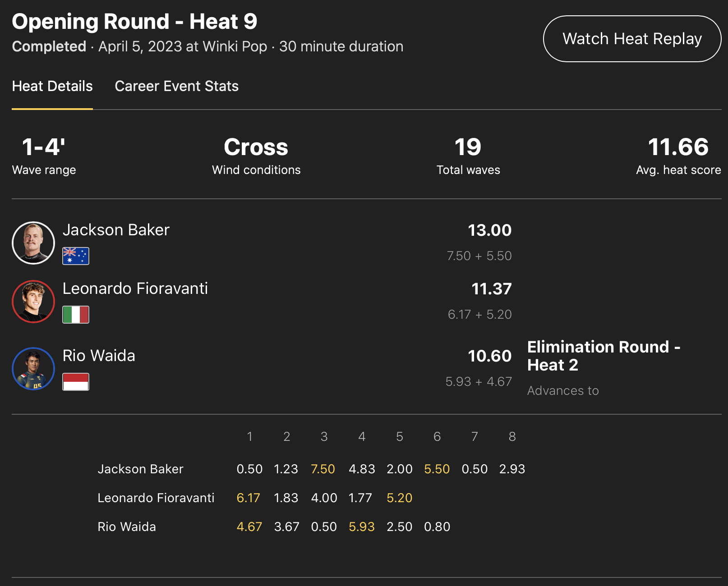The width and height of the screenshot is (728, 586).
Task: Click Jackson Baker's profile photo
Action: click(x=33, y=243)
